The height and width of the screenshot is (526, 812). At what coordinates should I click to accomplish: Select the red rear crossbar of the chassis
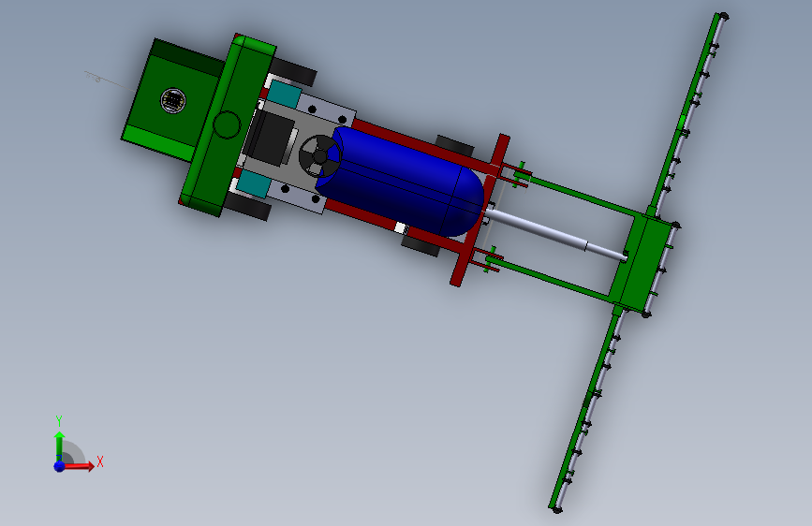480,211
